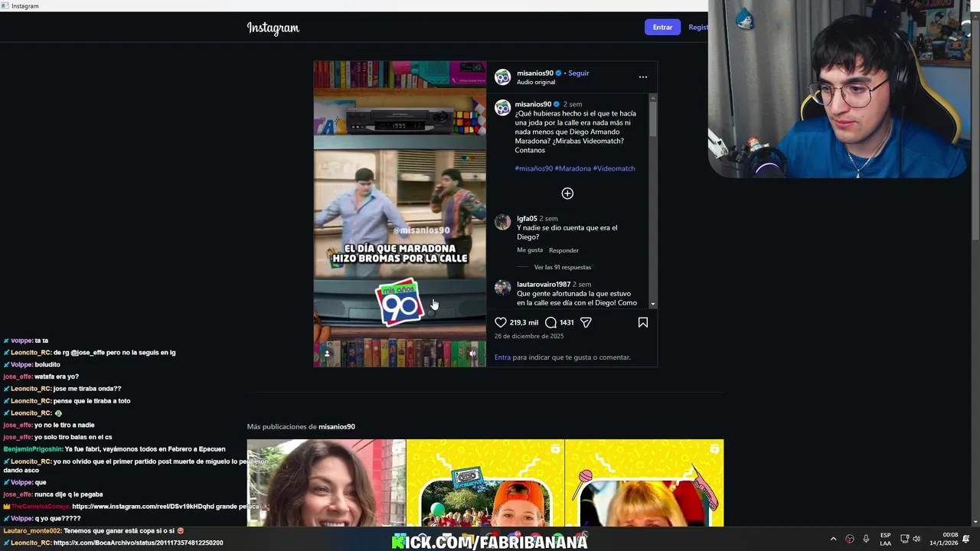980x551 pixels.
Task: Open the Audio original link
Action: pos(536,82)
